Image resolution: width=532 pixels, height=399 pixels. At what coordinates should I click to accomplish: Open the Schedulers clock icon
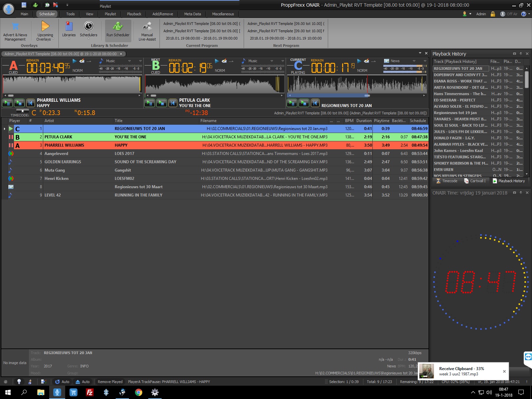tap(88, 30)
